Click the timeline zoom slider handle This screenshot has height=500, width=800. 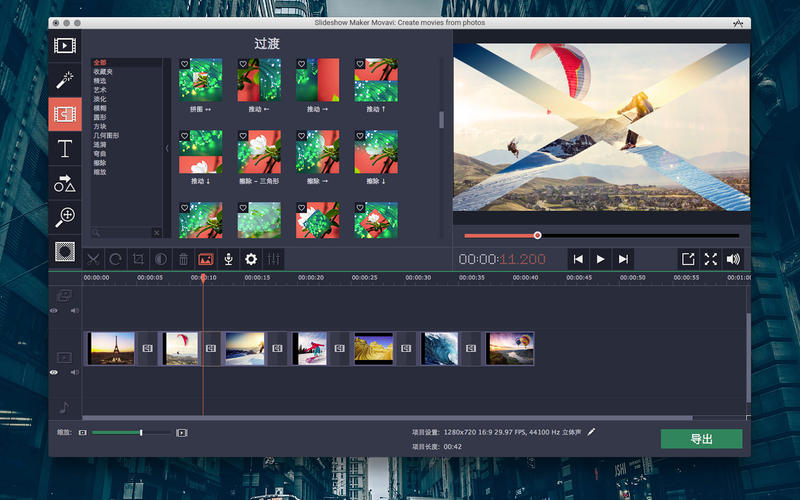coord(141,433)
